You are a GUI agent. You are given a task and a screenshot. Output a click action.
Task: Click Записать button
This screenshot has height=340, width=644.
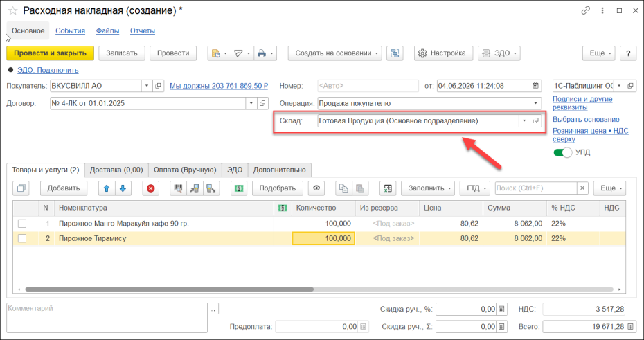122,53
